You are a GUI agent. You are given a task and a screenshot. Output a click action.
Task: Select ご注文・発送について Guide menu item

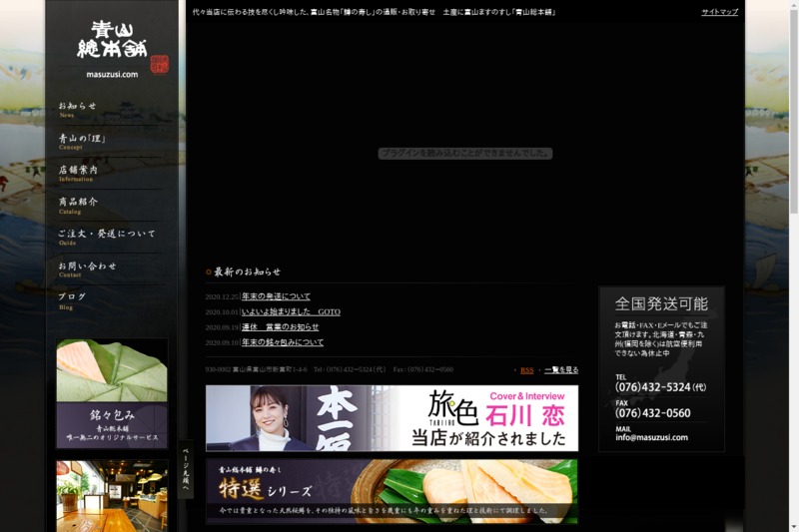107,237
